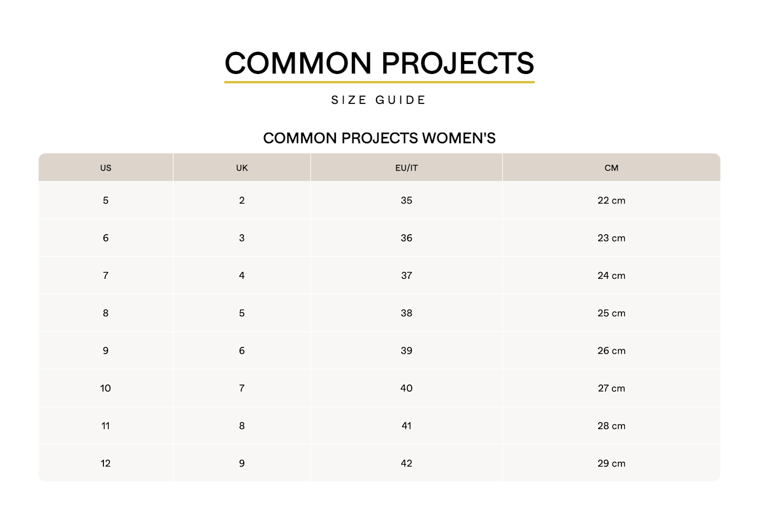Click US size 12 cell
Image resolution: width=759 pixels, height=532 pixels.
[x=106, y=463]
